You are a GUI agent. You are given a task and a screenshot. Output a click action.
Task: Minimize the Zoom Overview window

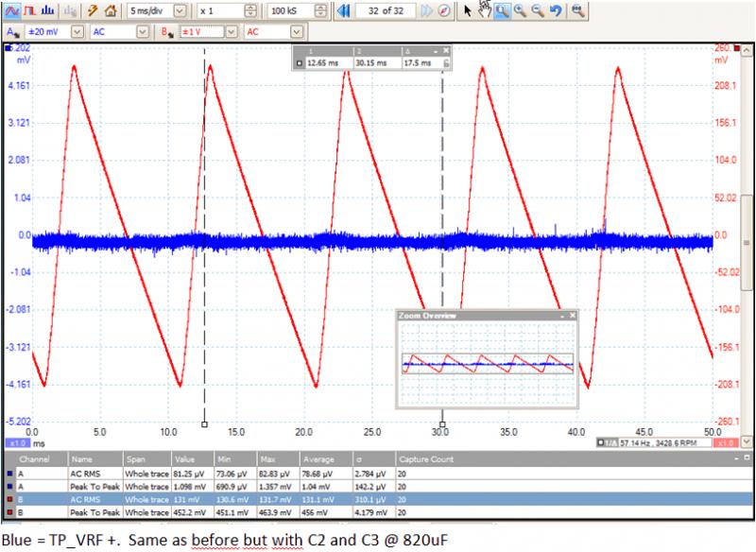pos(562,316)
